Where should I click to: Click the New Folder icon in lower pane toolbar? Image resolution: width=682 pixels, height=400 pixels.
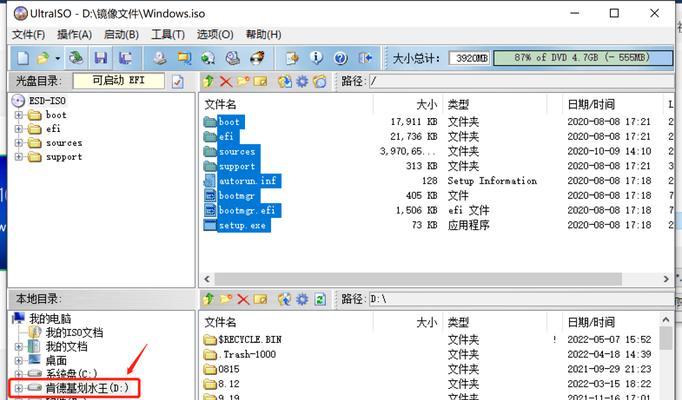(226, 299)
